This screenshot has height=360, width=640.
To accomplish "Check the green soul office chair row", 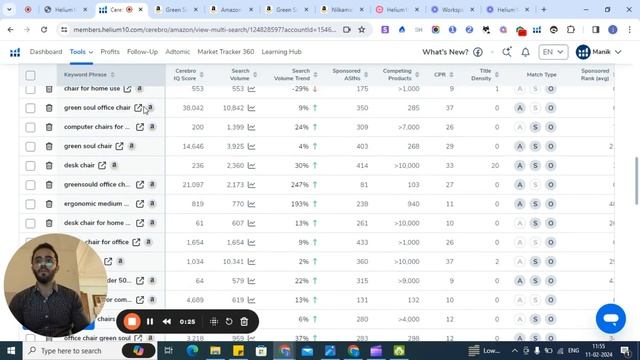I will click(x=30, y=108).
